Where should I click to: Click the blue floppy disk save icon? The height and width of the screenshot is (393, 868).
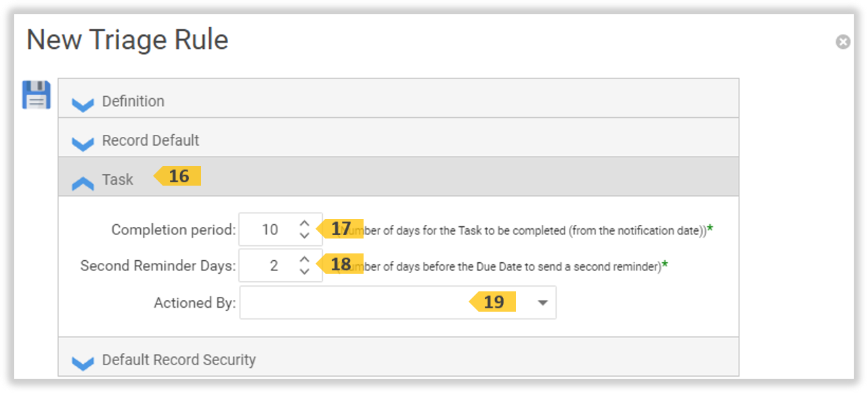(x=37, y=95)
